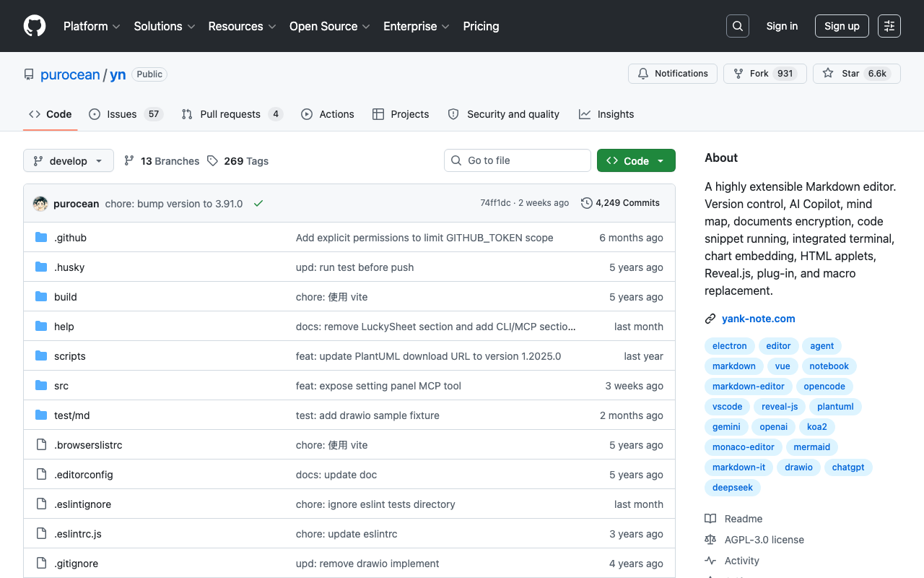Click the Sign up button
The height and width of the screenshot is (578, 924).
coord(842,26)
